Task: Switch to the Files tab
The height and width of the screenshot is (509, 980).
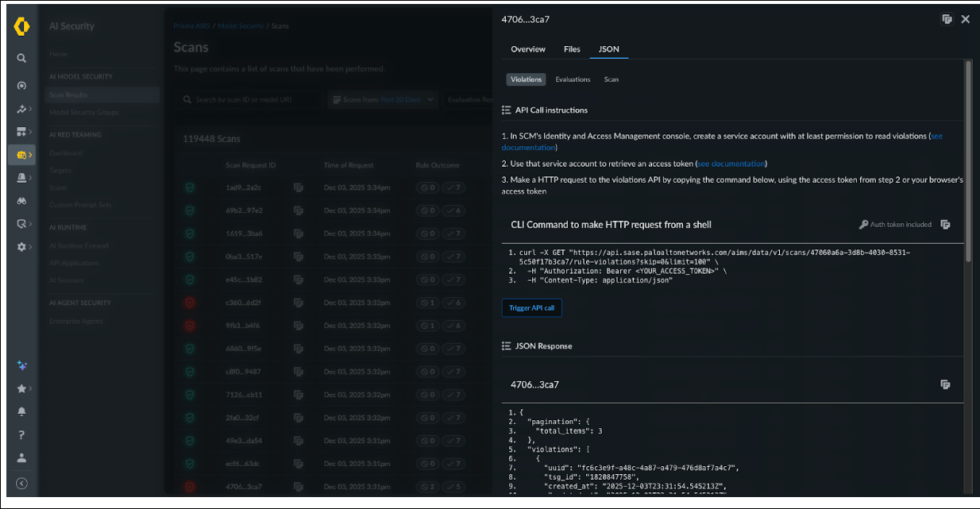Action: point(572,49)
